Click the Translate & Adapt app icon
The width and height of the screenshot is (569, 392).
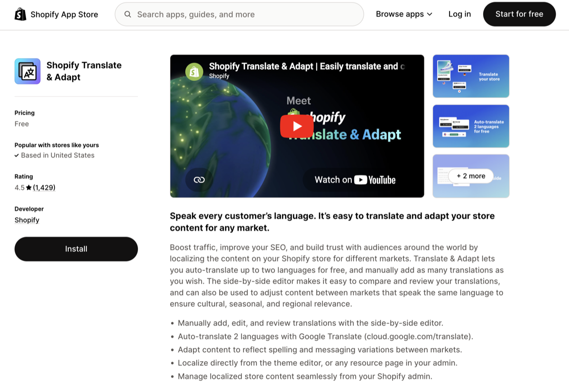[28, 71]
